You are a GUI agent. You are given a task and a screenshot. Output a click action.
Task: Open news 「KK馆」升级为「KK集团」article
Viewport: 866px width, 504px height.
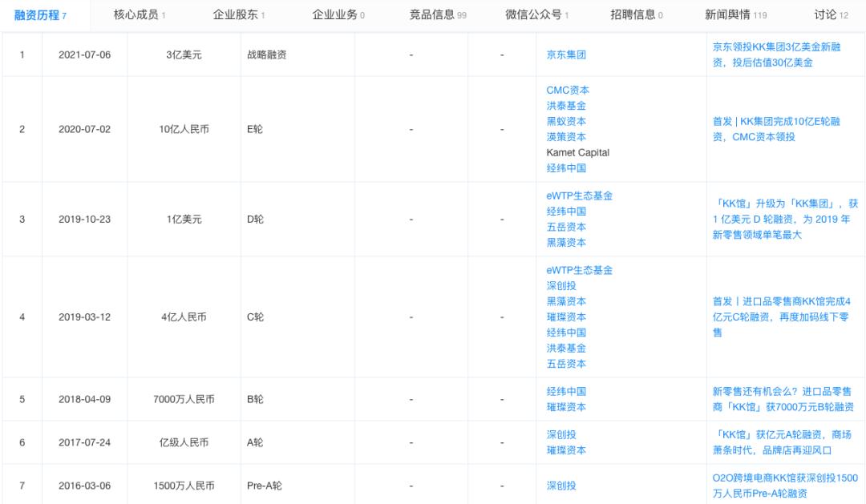tap(785, 219)
